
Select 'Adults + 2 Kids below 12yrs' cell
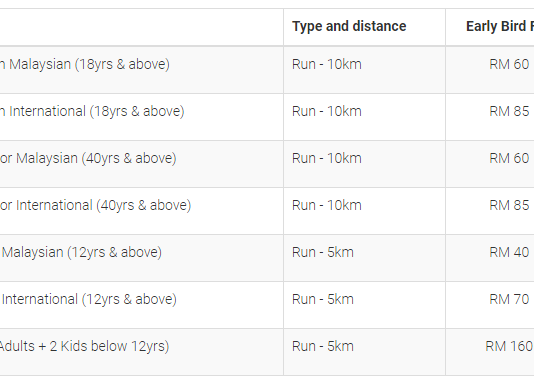[84, 346]
